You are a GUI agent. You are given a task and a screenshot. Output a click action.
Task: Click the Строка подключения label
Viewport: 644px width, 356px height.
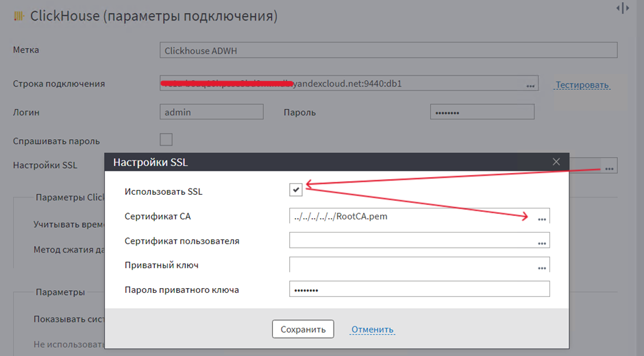59,84
